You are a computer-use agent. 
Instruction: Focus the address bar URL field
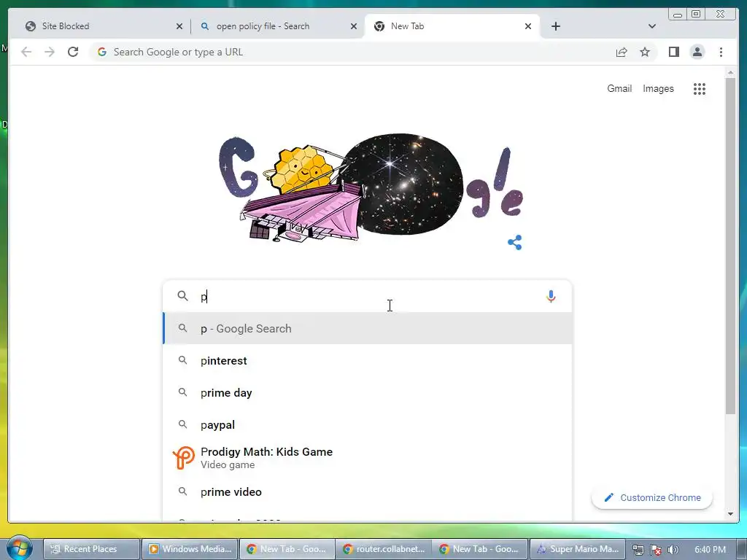352,52
